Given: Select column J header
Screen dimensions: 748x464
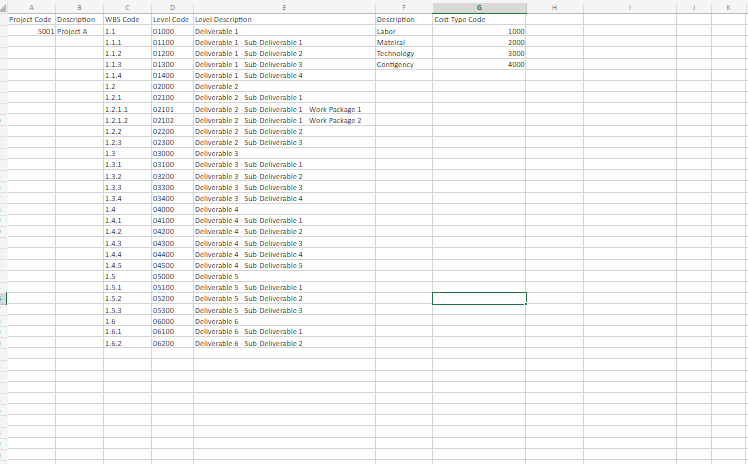Looking at the screenshot, I should [694, 7].
